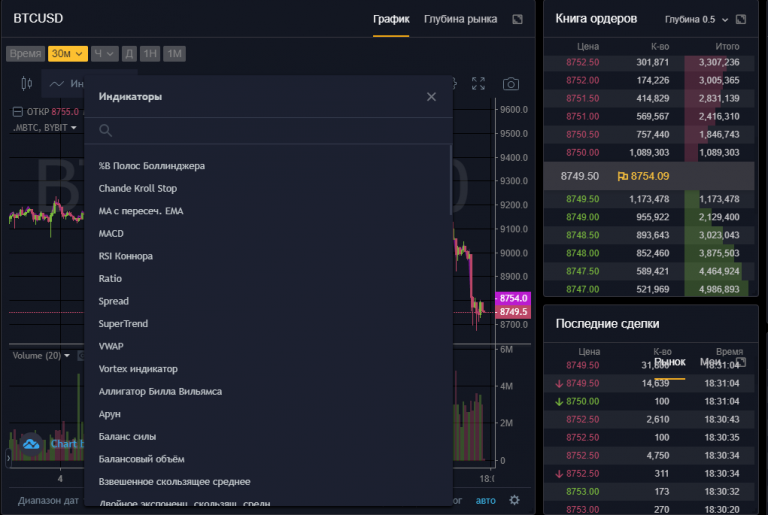Open chart settings gear icon
The image size is (768, 515).
tap(514, 500)
